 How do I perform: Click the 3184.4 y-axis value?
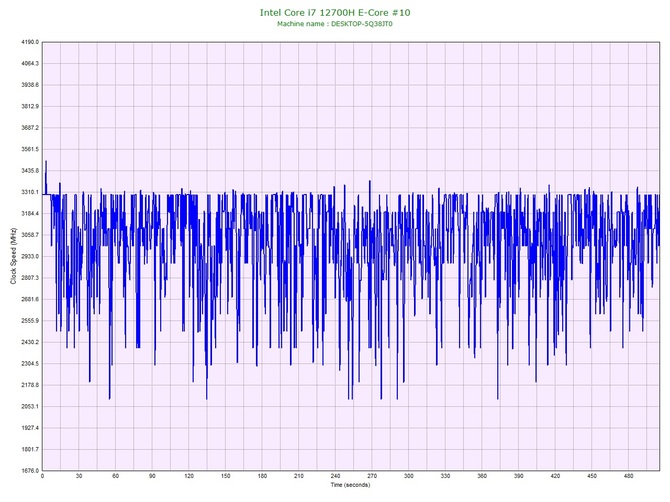pos(30,214)
